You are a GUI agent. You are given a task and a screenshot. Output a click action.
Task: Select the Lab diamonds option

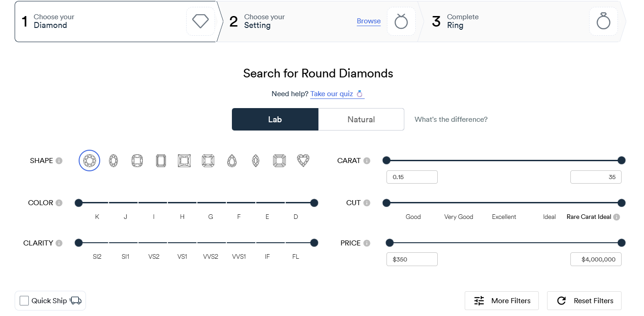275,119
